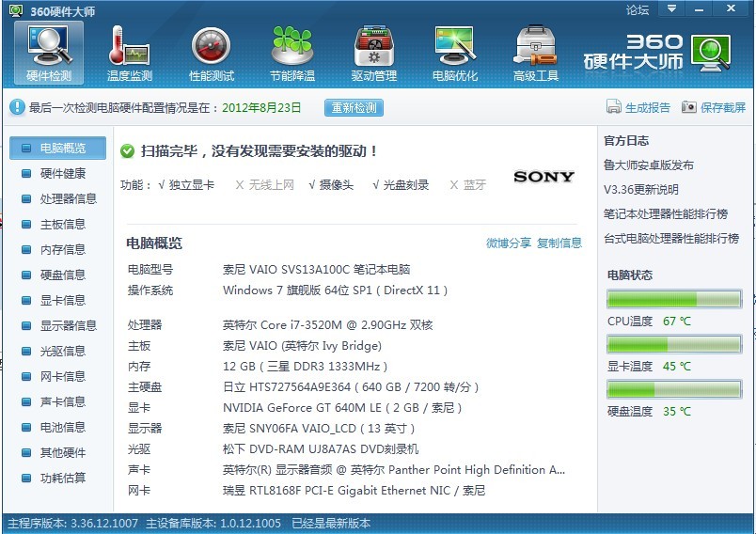Click the 硬盘温度 progress bar

point(674,389)
